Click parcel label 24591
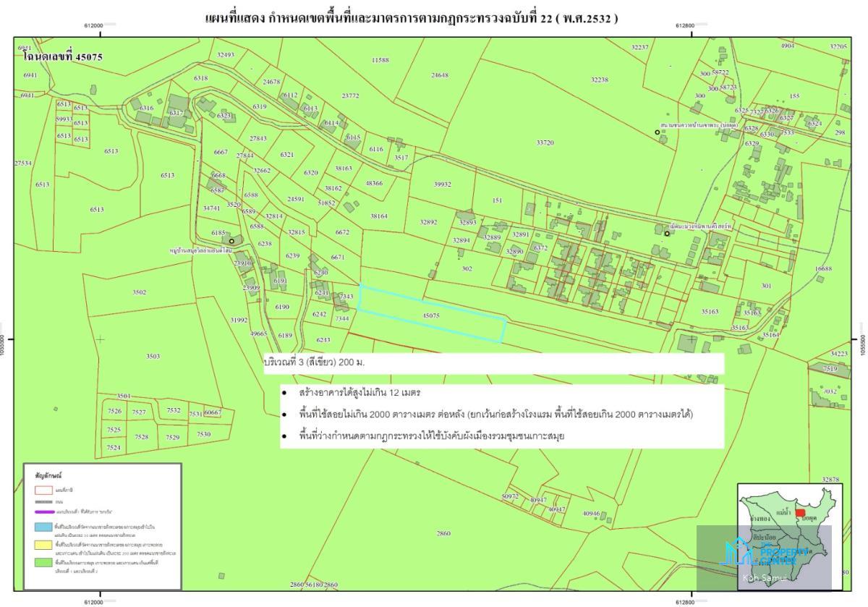 click(296, 199)
